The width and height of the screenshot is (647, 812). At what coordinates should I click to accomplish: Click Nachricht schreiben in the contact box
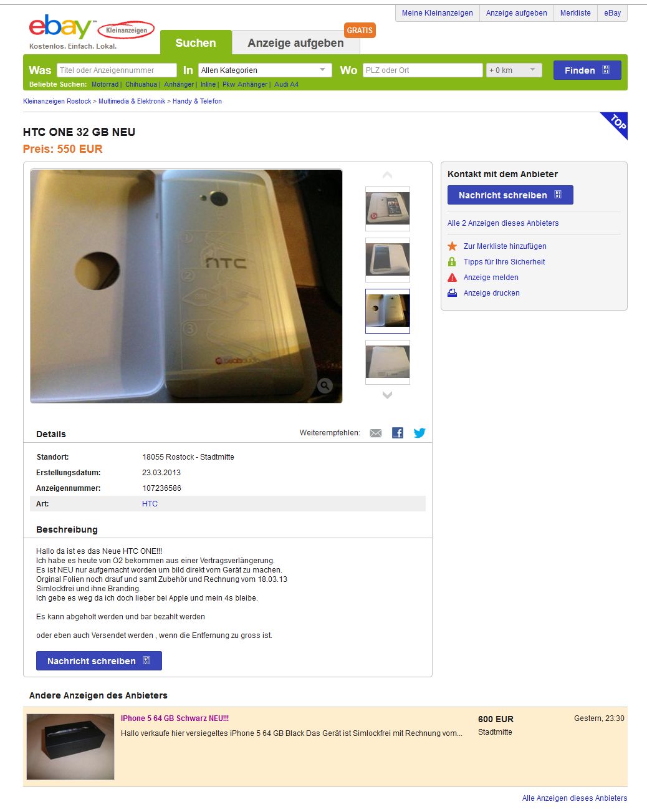(510, 195)
